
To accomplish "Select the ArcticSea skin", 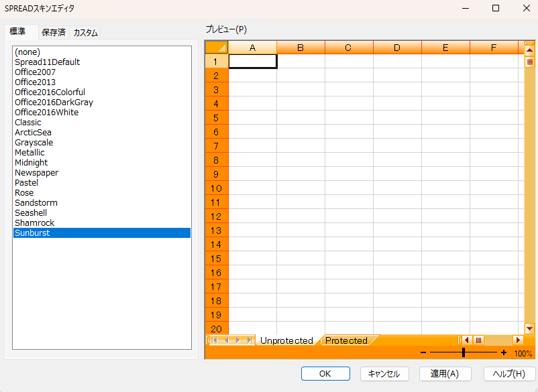I will (x=102, y=132).
